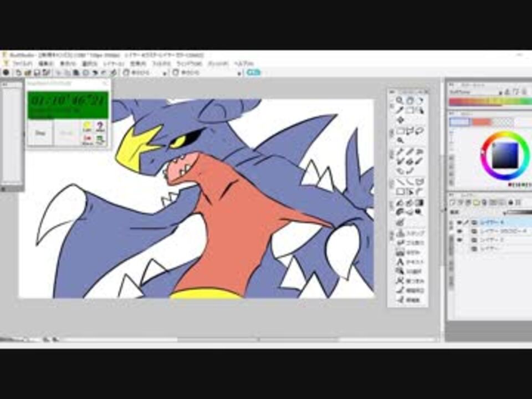Screen dimensions: 532x399
Task: Select the layer 4 row
Action: [x=494, y=223]
